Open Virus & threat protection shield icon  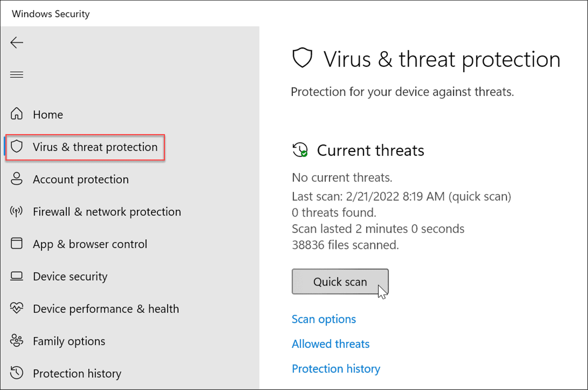17,147
